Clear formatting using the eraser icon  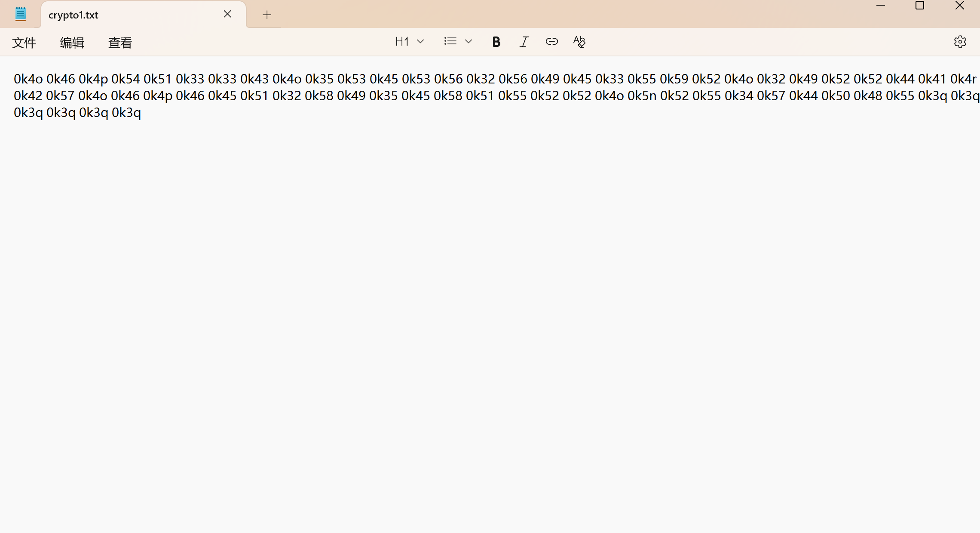point(579,42)
